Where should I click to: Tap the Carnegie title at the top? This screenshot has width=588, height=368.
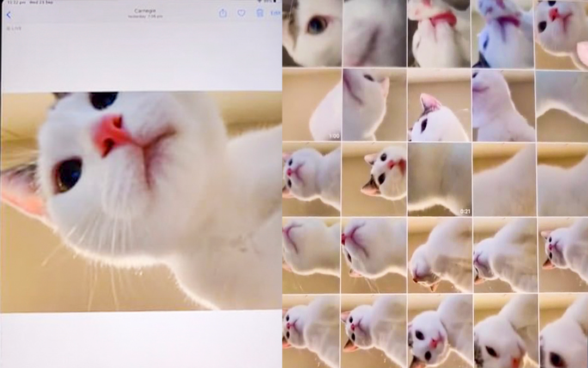point(145,11)
